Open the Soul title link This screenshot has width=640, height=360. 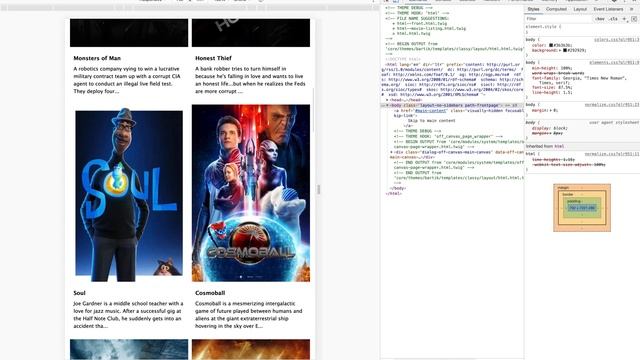click(79, 293)
